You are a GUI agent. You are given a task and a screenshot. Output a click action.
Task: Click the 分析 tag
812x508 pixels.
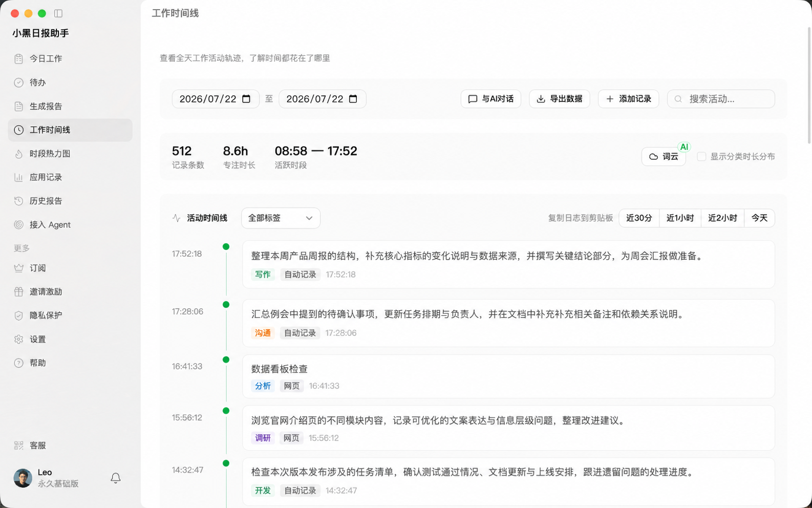(x=263, y=386)
